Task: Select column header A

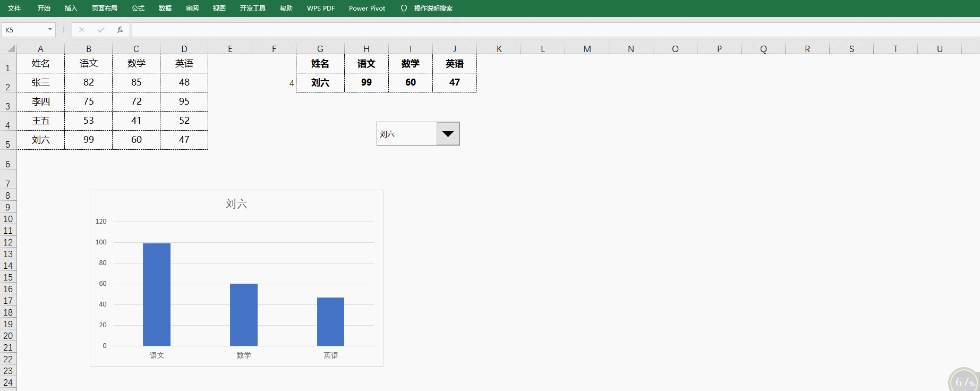Action: (40, 49)
